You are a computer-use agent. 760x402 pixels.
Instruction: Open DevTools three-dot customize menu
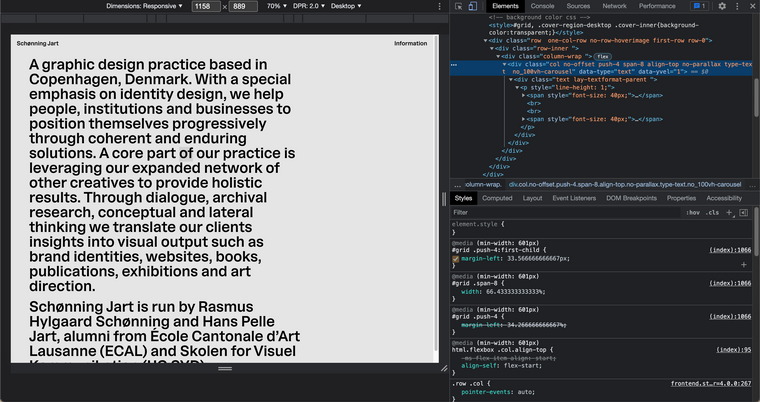737,6
